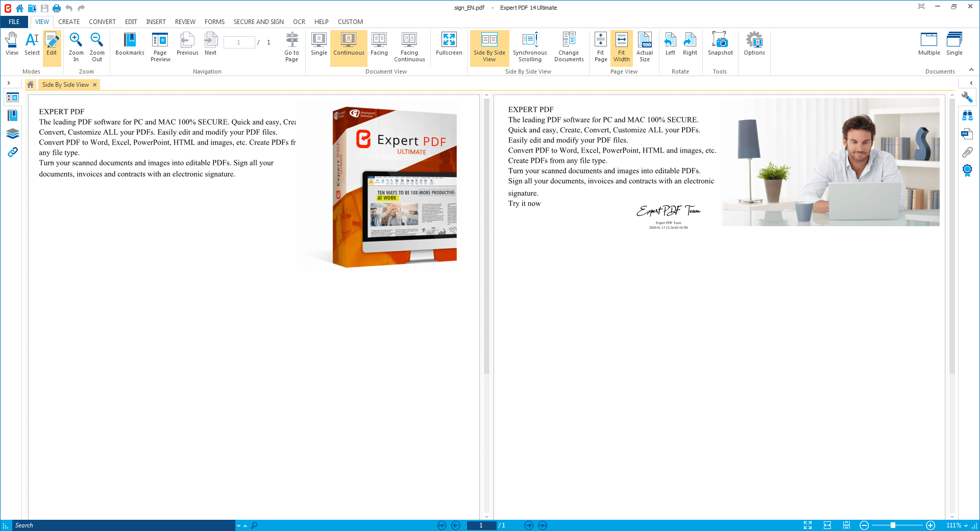This screenshot has height=531, width=980.
Task: Open the bookmarks sidebar panel
Action: pyautogui.click(x=13, y=115)
